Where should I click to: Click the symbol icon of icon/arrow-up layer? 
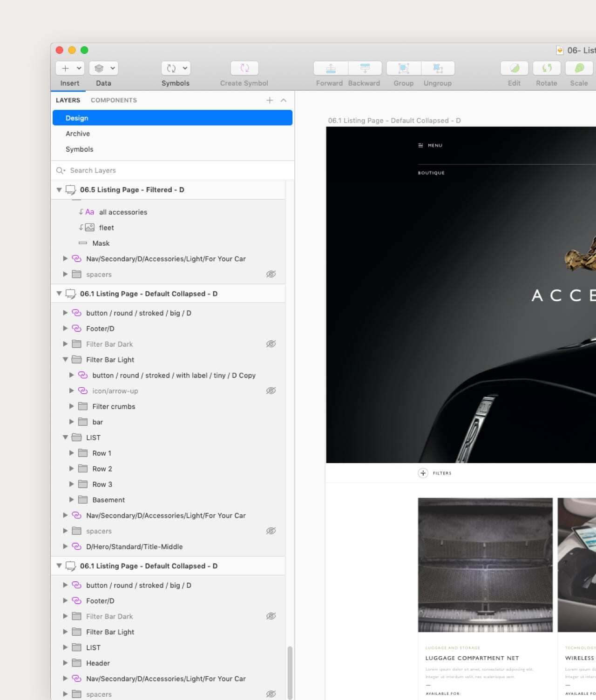click(x=83, y=390)
